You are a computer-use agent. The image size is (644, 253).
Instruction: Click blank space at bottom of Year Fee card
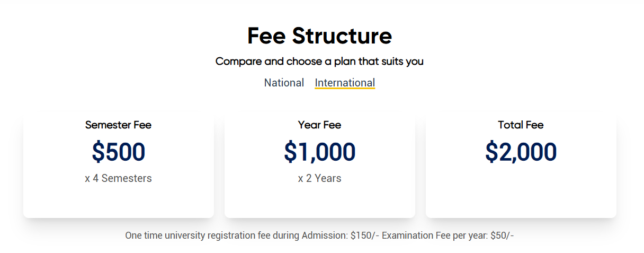pyautogui.click(x=319, y=203)
